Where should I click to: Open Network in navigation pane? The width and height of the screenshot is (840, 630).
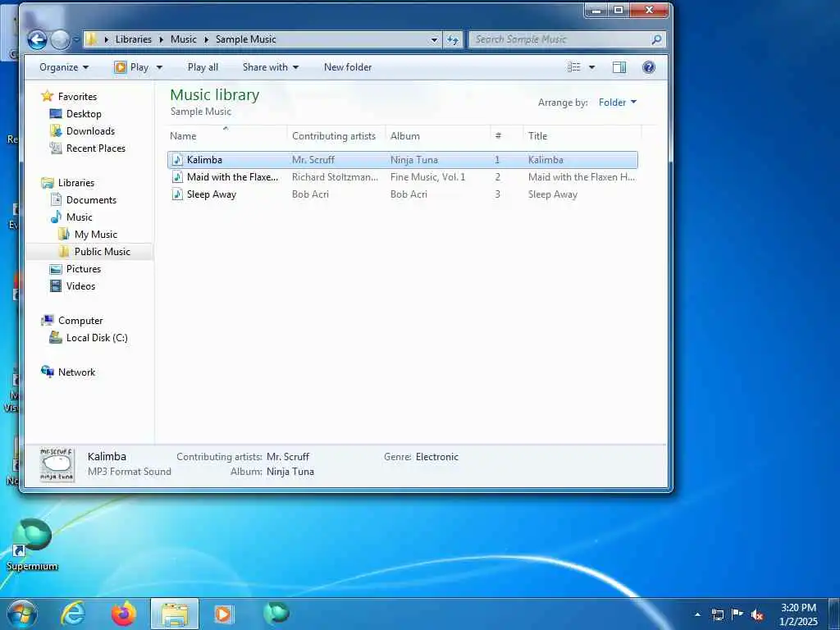click(76, 372)
